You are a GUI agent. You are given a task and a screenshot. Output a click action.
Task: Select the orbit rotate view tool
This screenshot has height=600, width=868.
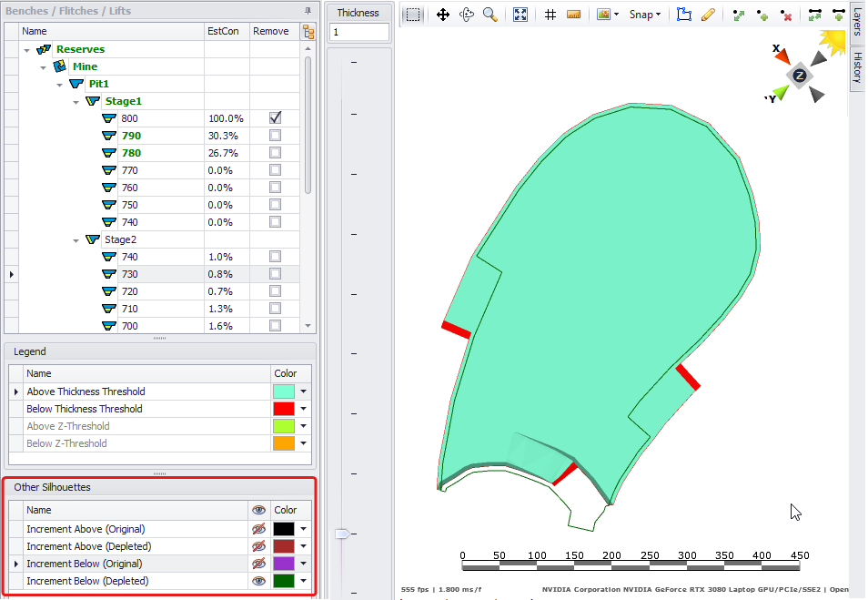(x=467, y=15)
